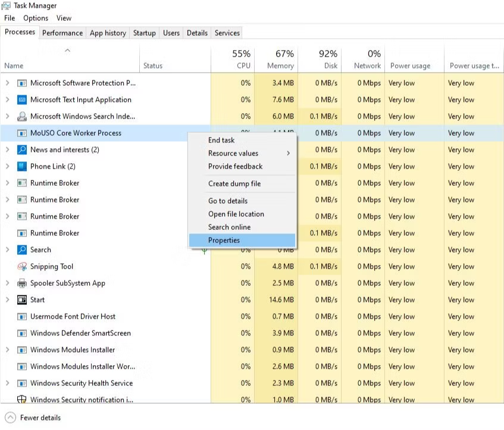Image resolution: width=504 pixels, height=430 pixels.
Task: Click the Snipping Tool scissors icon
Action: tap(21, 267)
